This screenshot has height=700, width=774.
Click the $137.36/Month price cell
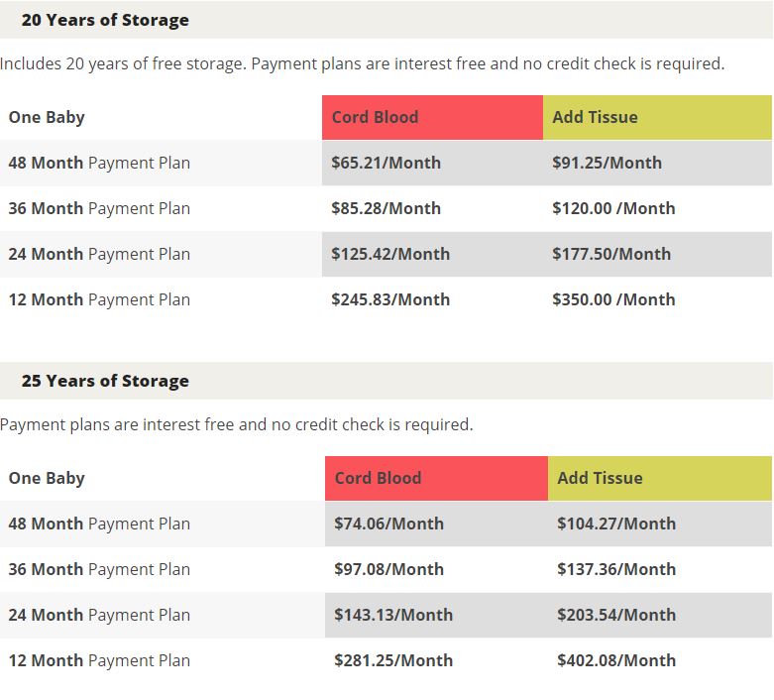coord(659,569)
